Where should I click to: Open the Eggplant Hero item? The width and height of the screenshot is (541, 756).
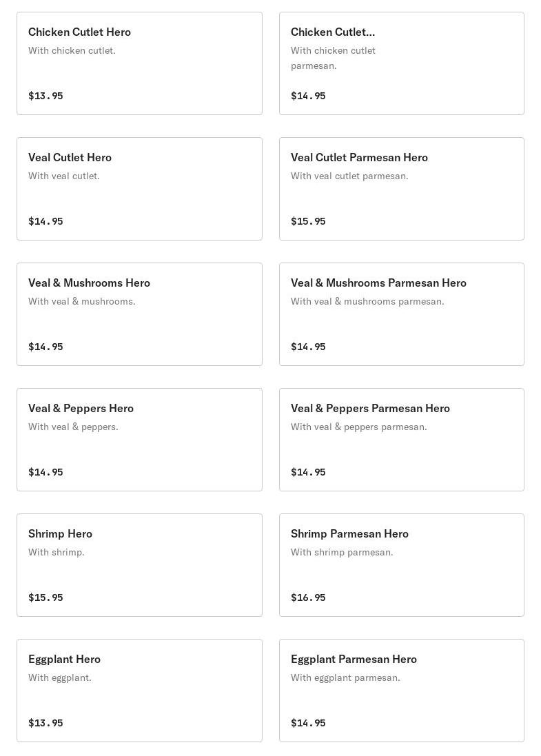pyautogui.click(x=139, y=691)
